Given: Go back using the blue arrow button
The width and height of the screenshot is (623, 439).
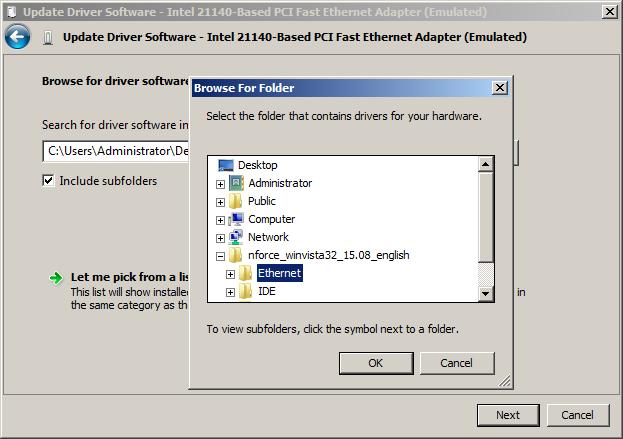Looking at the screenshot, I should coord(17,37).
